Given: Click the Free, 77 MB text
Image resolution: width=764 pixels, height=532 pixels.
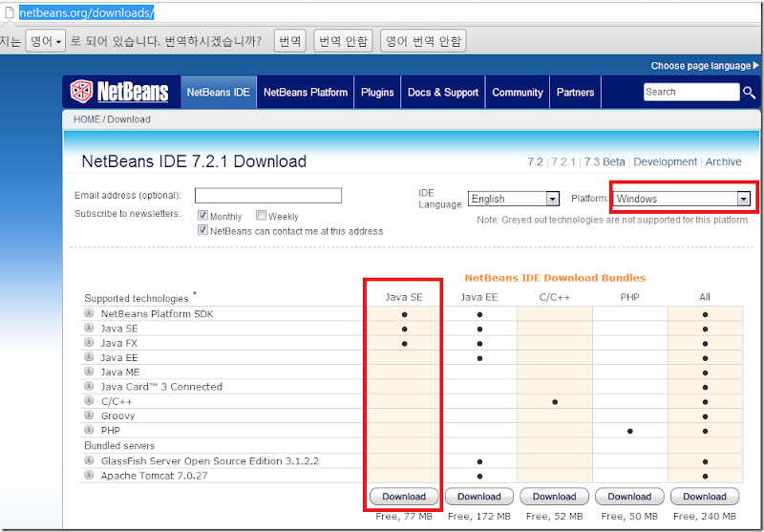Looking at the screenshot, I should 404,517.
